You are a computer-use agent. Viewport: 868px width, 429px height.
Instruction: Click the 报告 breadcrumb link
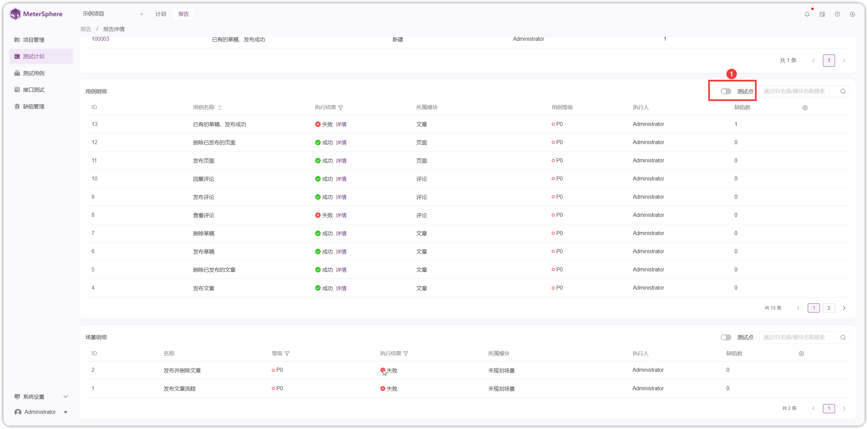86,29
